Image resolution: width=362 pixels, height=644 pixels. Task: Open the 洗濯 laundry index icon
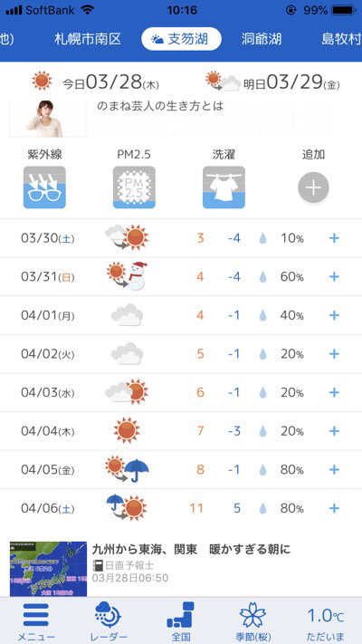click(224, 187)
